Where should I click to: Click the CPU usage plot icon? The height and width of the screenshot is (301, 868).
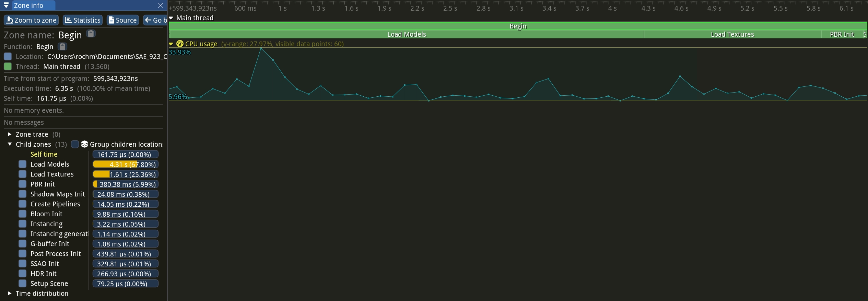point(180,44)
